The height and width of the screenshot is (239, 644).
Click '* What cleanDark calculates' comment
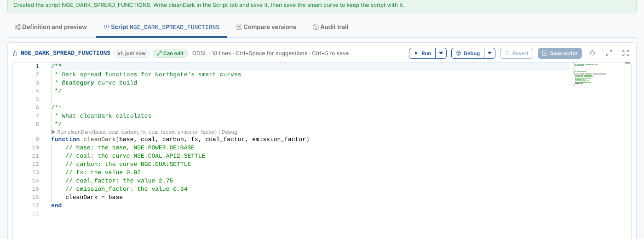103,116
